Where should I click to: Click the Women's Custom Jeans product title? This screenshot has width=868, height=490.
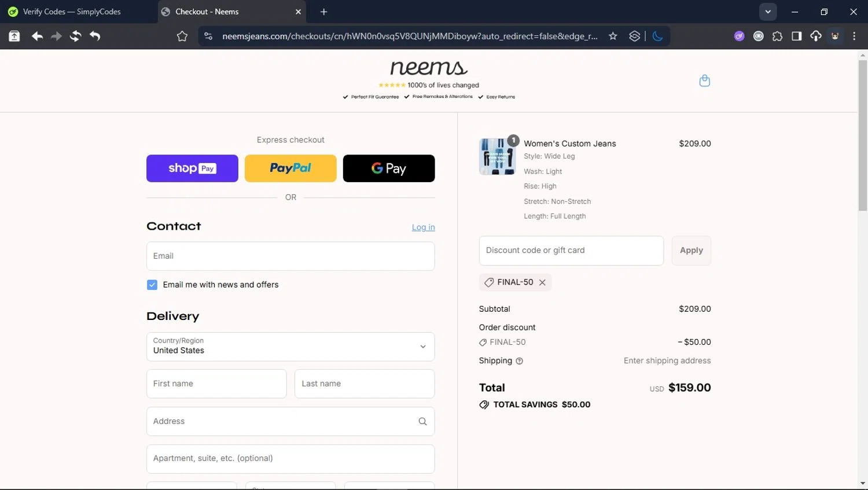point(570,143)
